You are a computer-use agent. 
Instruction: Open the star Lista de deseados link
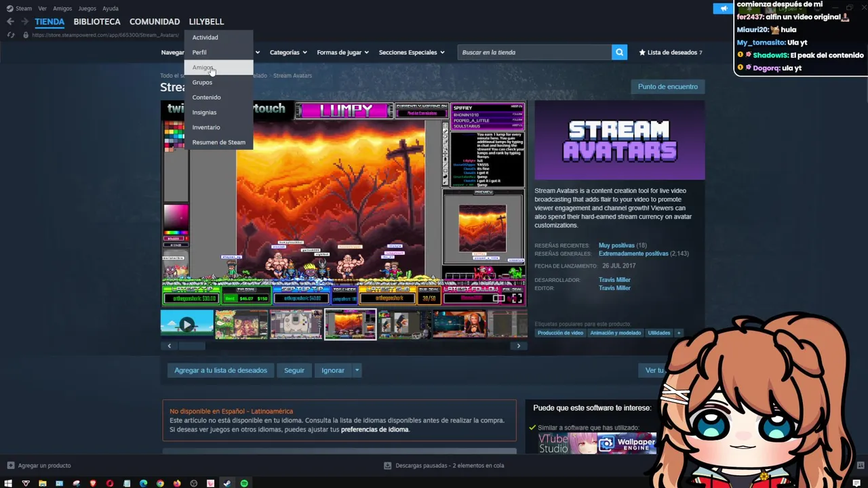point(670,52)
